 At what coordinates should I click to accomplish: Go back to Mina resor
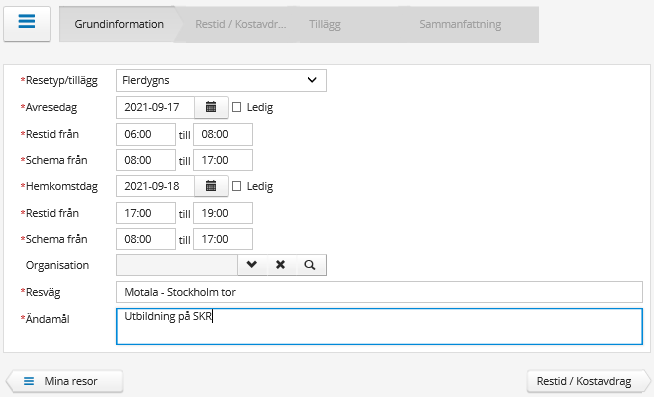(x=65, y=381)
